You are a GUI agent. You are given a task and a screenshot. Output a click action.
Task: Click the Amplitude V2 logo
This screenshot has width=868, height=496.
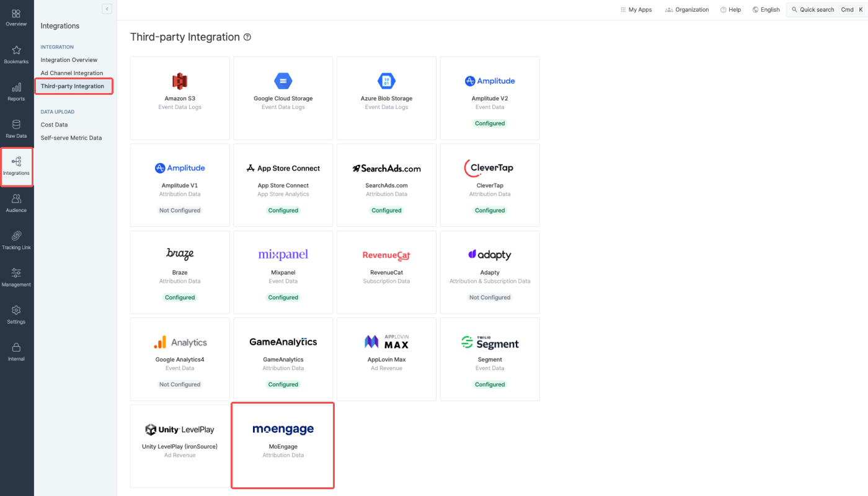point(490,81)
